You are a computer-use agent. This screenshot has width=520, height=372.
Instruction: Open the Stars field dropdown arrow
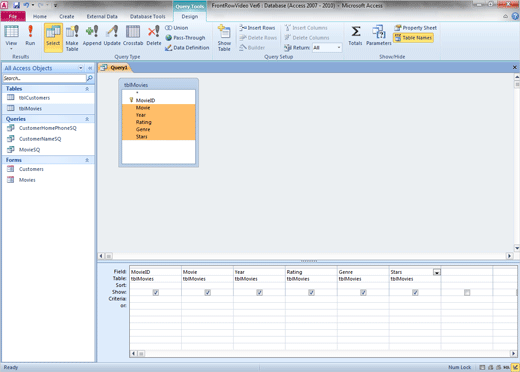point(437,272)
